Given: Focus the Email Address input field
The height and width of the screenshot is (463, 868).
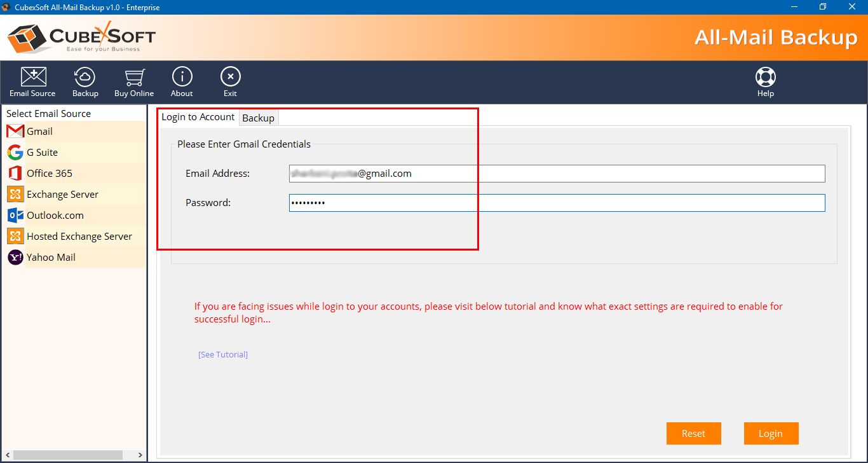Looking at the screenshot, I should tap(556, 174).
